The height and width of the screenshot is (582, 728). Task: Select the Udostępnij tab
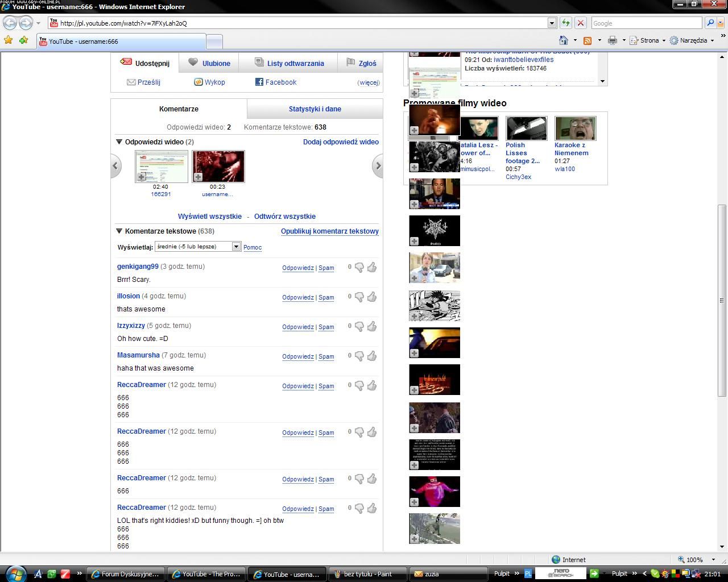[x=144, y=63]
